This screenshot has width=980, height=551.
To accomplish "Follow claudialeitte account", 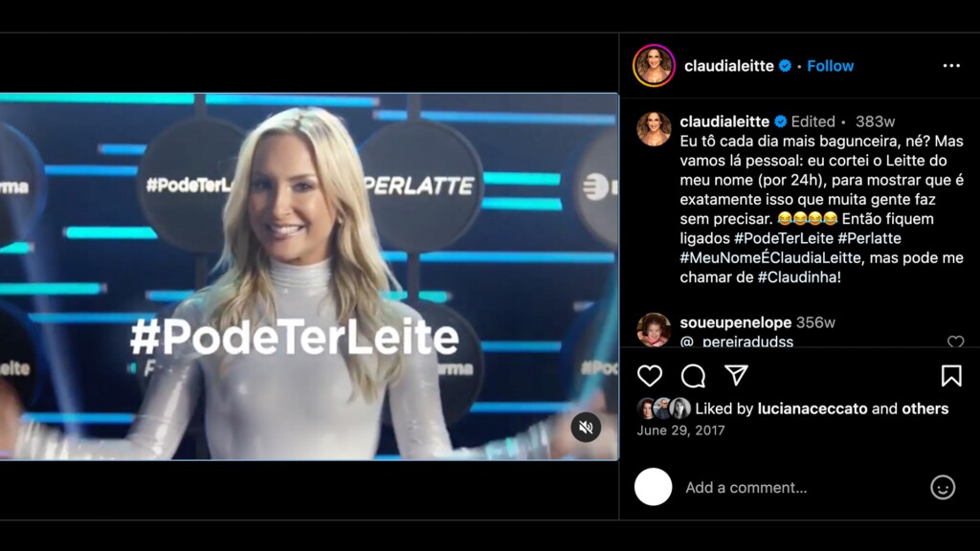I will coord(830,66).
